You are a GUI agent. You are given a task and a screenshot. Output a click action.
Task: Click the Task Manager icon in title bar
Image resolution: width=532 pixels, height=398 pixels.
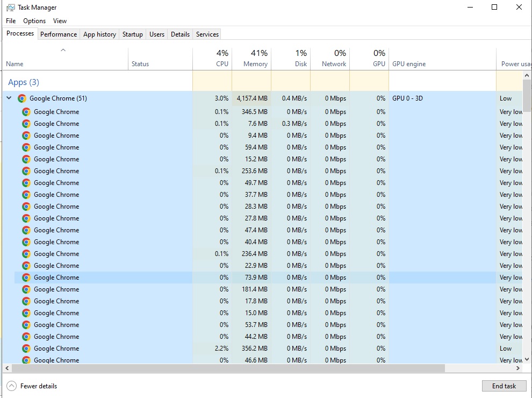click(10, 8)
